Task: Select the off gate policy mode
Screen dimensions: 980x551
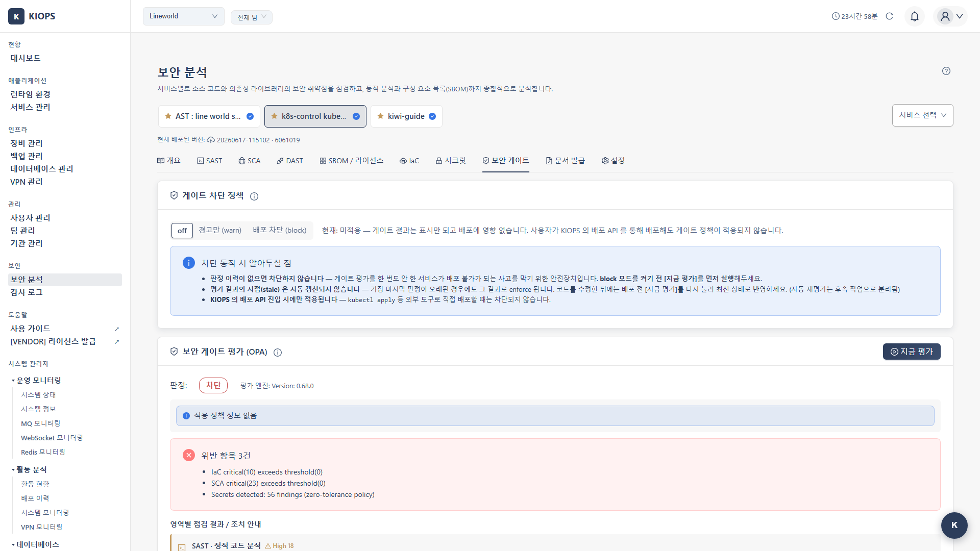Action: pos(182,231)
